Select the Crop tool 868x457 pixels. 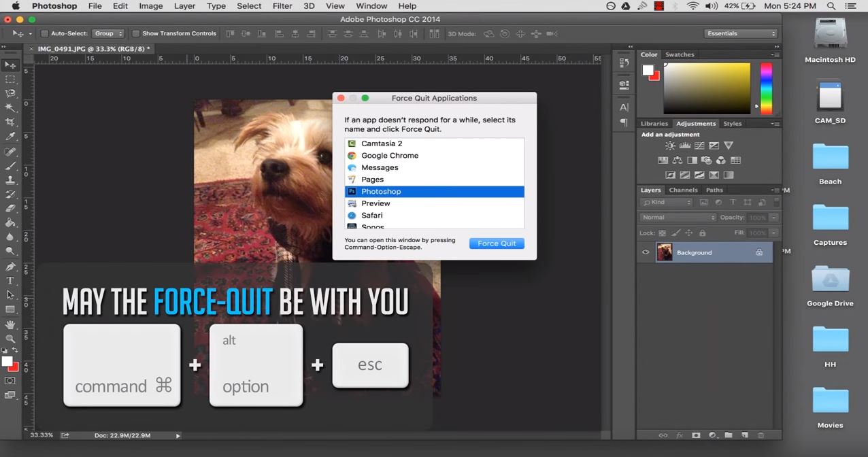pyautogui.click(x=10, y=122)
